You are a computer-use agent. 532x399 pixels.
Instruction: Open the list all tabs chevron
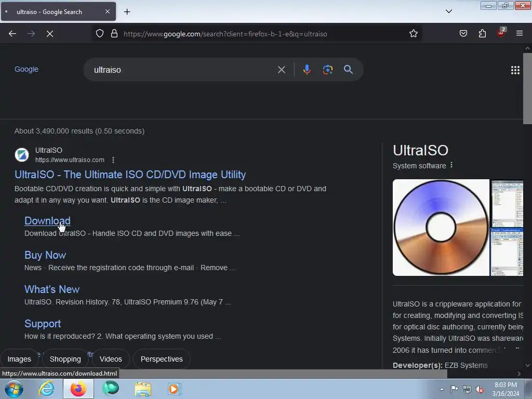[448, 11]
